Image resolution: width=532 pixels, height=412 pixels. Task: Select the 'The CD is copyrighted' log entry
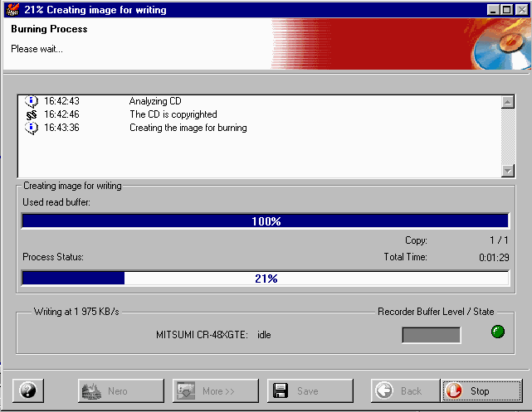pos(173,114)
